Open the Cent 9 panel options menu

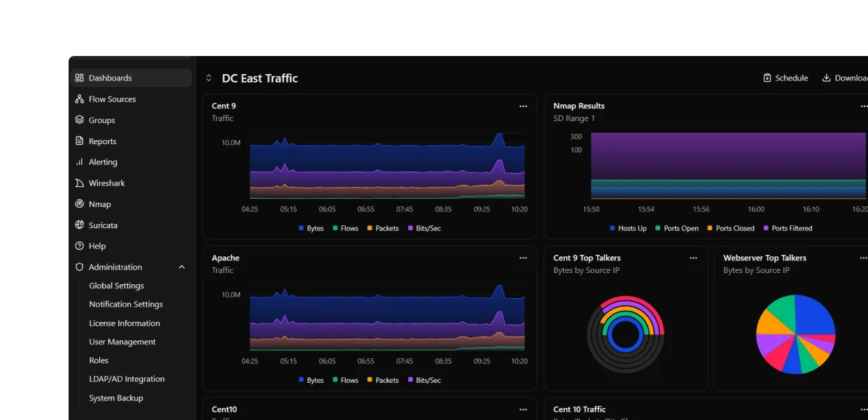coord(523,106)
